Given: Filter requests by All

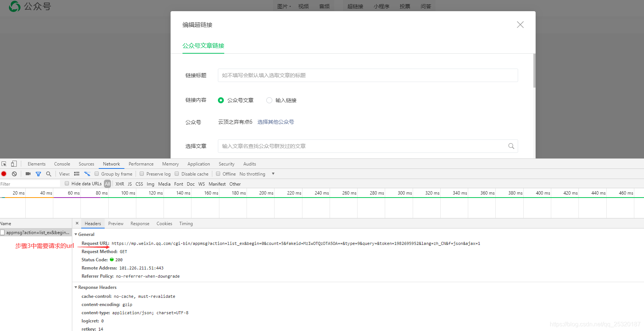Looking at the screenshot, I should click(x=108, y=184).
